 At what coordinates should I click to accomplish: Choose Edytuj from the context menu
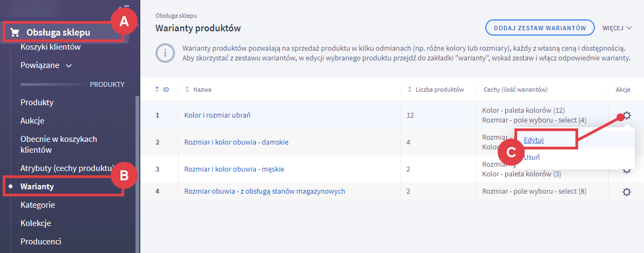[x=534, y=140]
